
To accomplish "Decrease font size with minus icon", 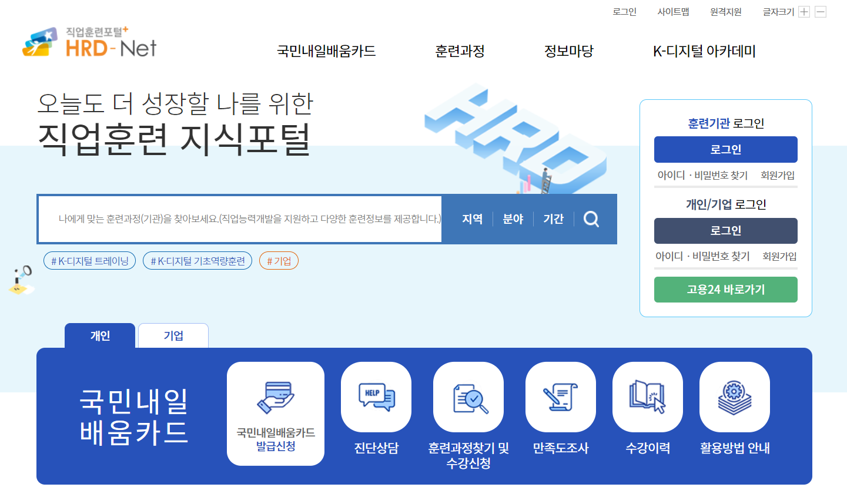I will click(x=821, y=12).
